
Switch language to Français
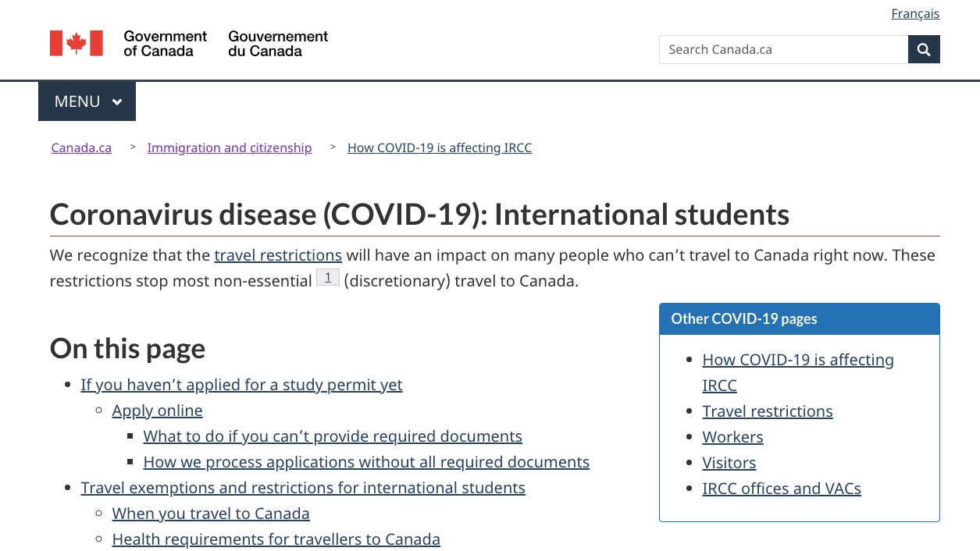point(915,14)
